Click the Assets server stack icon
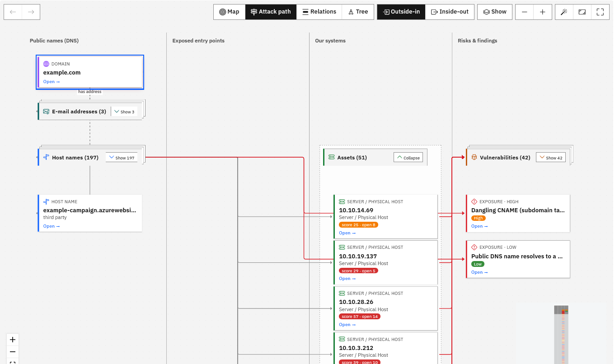Screen dimensions: 615x364 [x=332, y=158]
